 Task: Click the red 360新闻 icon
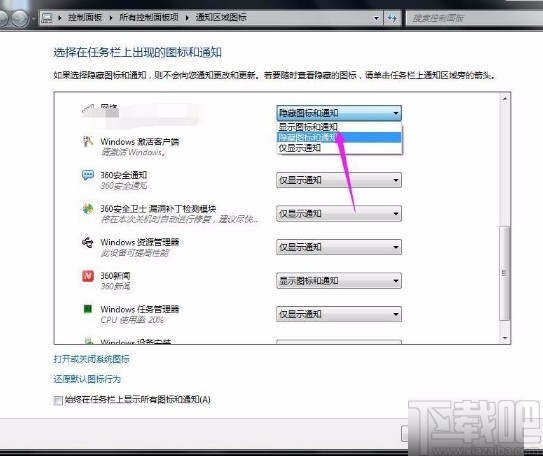[88, 276]
